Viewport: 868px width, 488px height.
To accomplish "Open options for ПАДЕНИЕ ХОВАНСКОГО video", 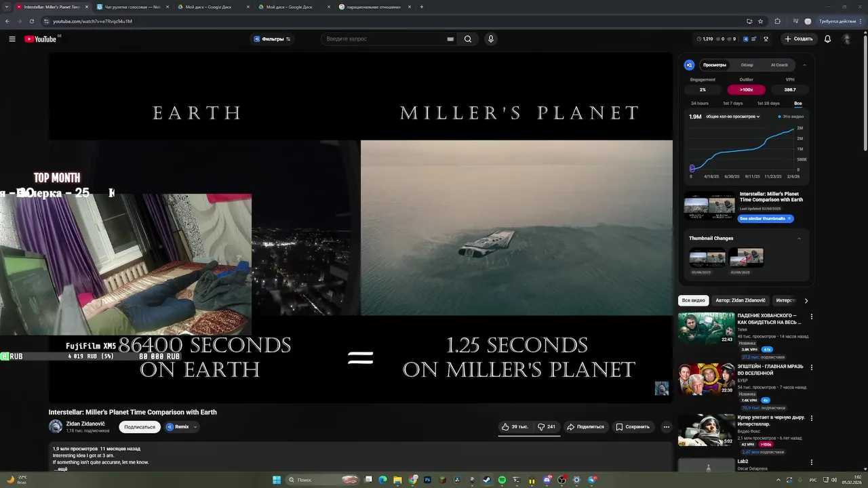I will (x=812, y=317).
